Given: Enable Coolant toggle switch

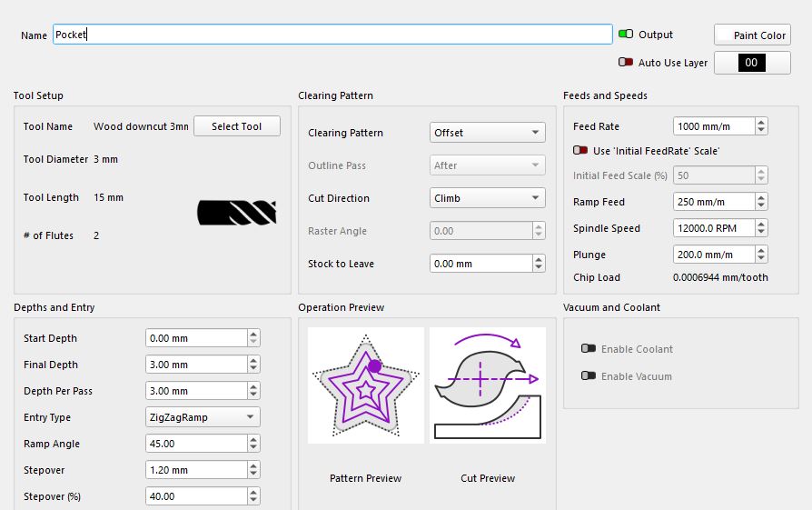Looking at the screenshot, I should click(589, 349).
